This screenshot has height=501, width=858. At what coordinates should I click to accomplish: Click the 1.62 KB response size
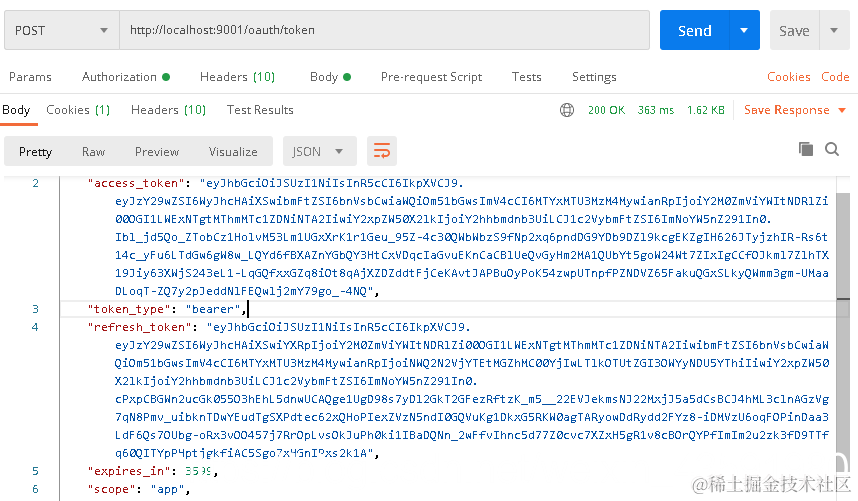coord(706,110)
